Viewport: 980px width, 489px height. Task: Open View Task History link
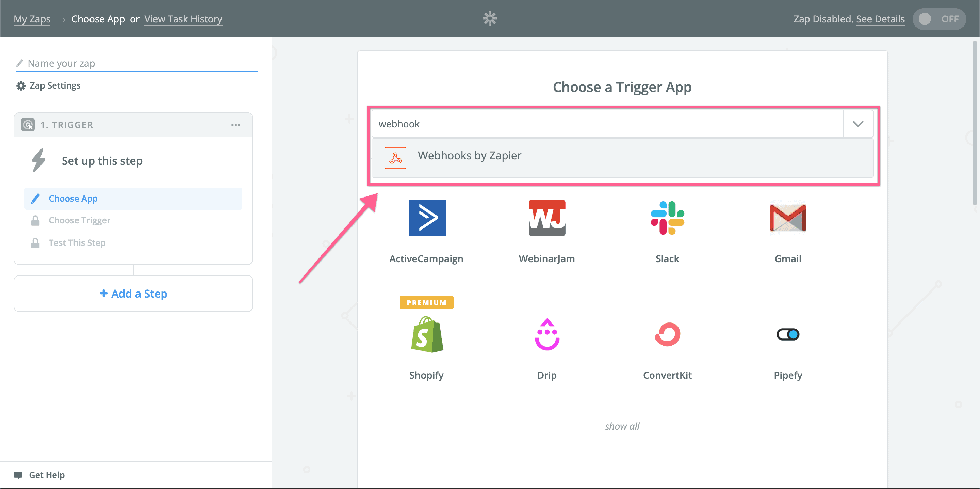tap(183, 19)
